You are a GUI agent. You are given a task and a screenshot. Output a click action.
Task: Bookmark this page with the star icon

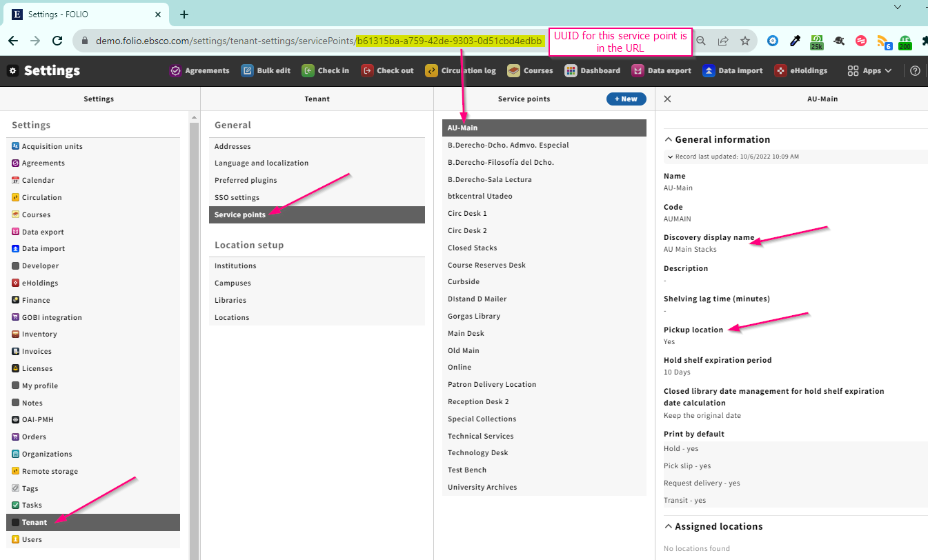point(745,41)
